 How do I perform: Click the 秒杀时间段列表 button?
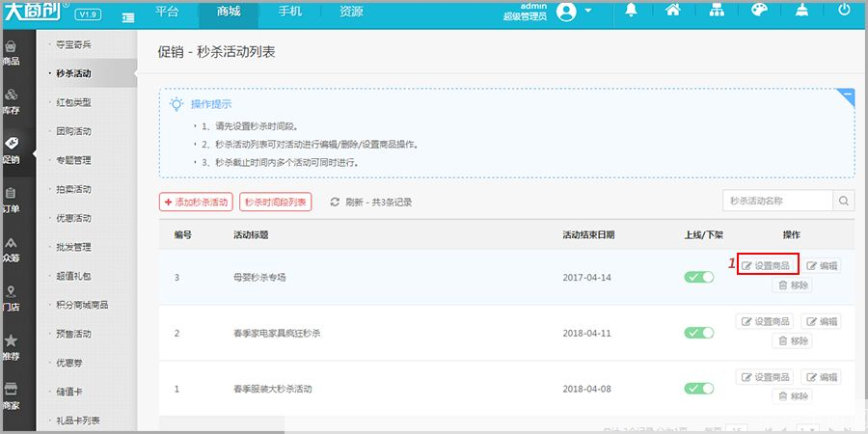click(276, 203)
